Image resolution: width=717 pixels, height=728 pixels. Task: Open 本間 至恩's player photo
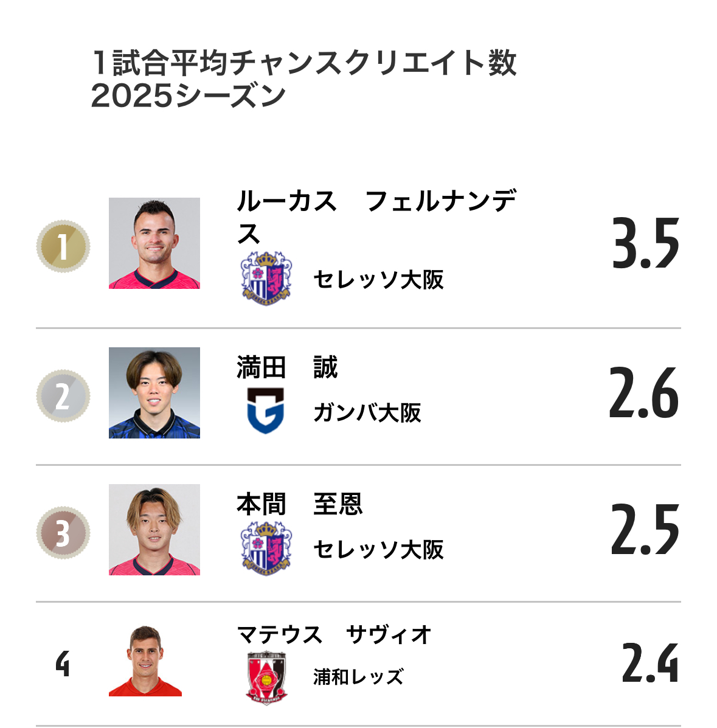tap(154, 530)
